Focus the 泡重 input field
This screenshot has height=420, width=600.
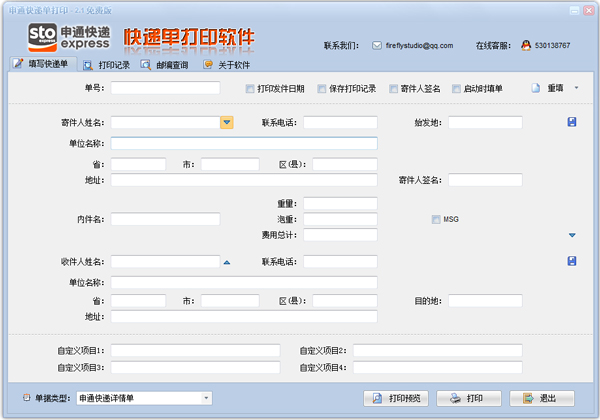[x=340, y=219]
